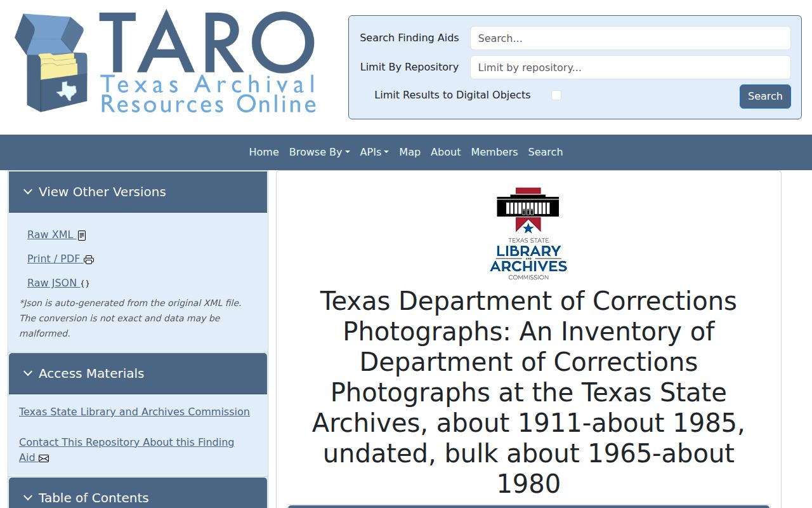
Task: Open the About page
Action: (x=445, y=152)
